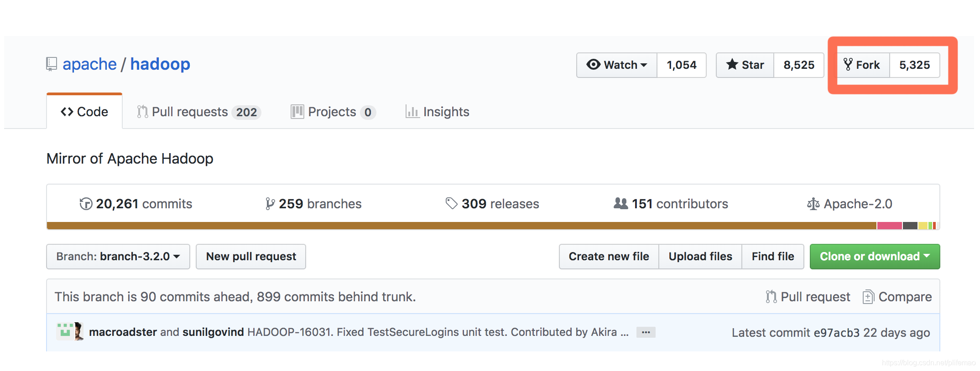Open the Branch: branch-3.2.0 dropdown
This screenshot has height=371, width=980.
pos(118,257)
